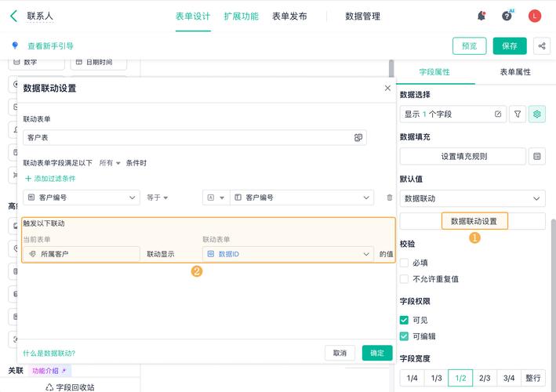Switch to 扩展功能 tab

[241, 16]
